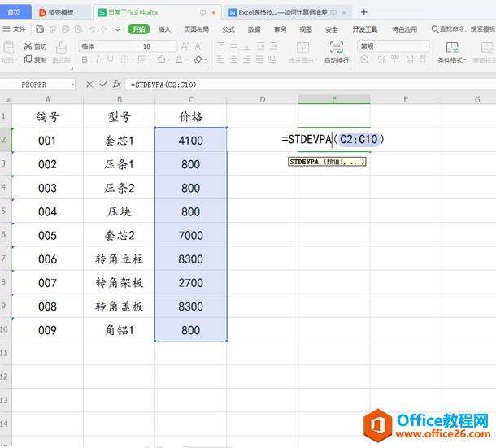Screen dimensions: 496x448
Task: Click the Merge and Center (合并居中) icon
Action: 302,48
